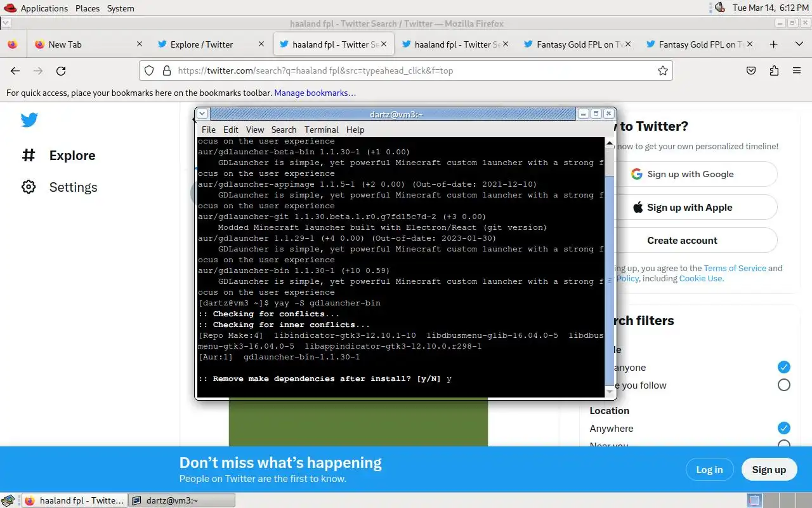Close the last Fantasy Gold FPL tab
Image resolution: width=812 pixels, height=508 pixels.
pos(750,44)
